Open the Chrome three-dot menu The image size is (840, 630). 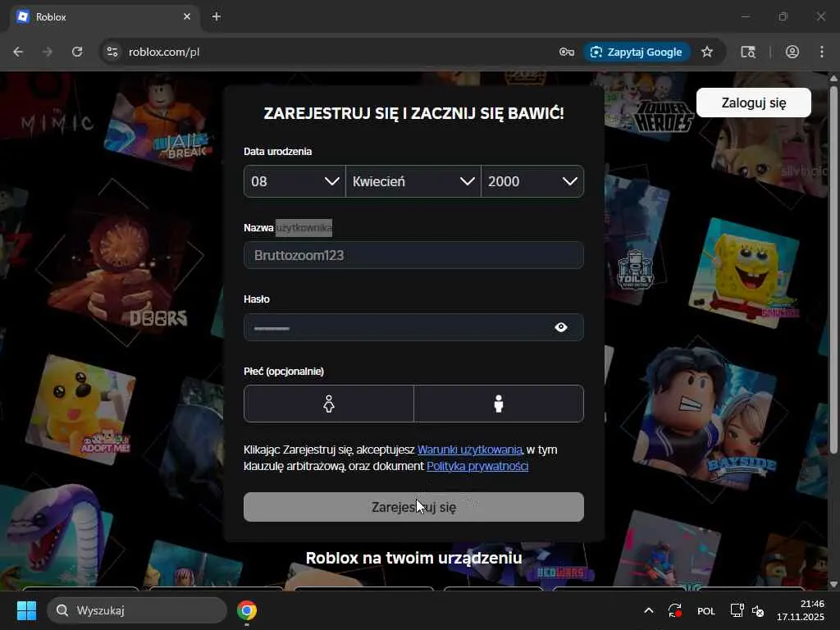(x=822, y=52)
